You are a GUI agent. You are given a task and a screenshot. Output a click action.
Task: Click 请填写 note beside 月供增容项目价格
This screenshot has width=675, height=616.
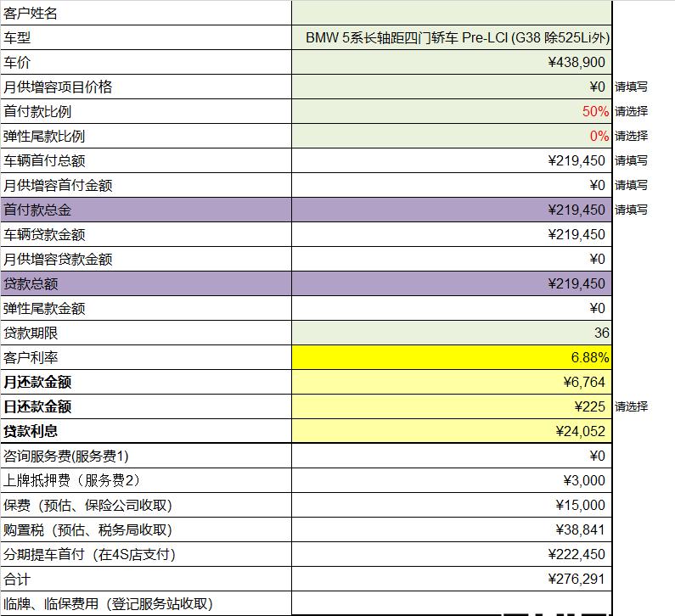631,87
